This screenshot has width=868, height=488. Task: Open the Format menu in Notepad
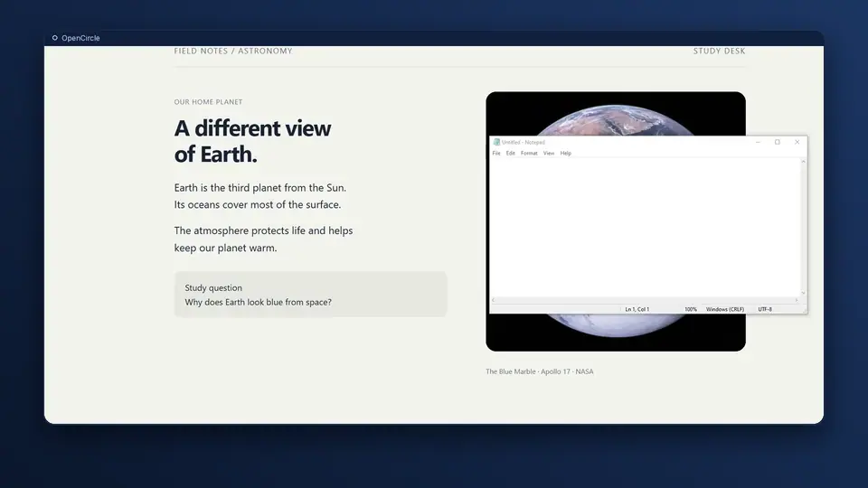tap(529, 154)
